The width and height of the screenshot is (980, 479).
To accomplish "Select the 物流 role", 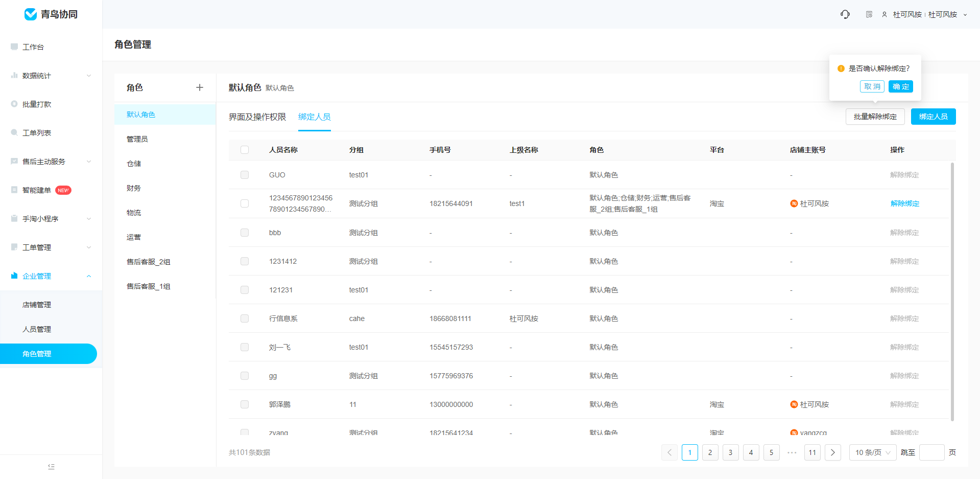I will (x=165, y=213).
